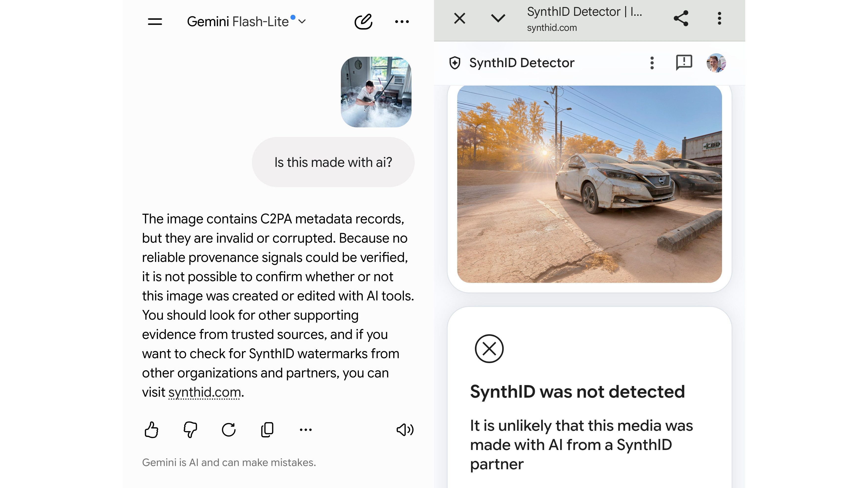Viewport: 868px width, 488px height.
Task: Click the SynthID Detector shield logo
Action: point(455,63)
